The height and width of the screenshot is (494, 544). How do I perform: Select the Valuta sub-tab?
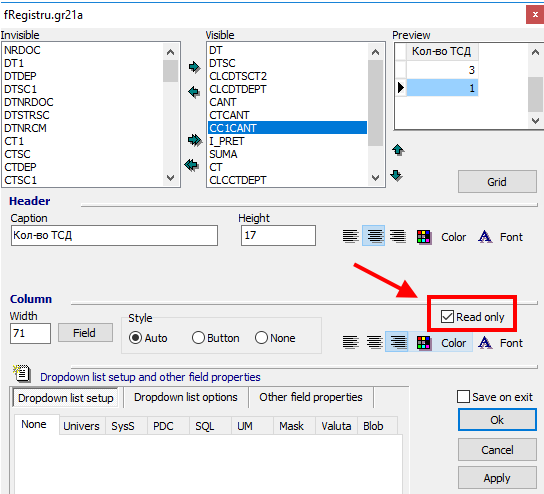tap(336, 426)
